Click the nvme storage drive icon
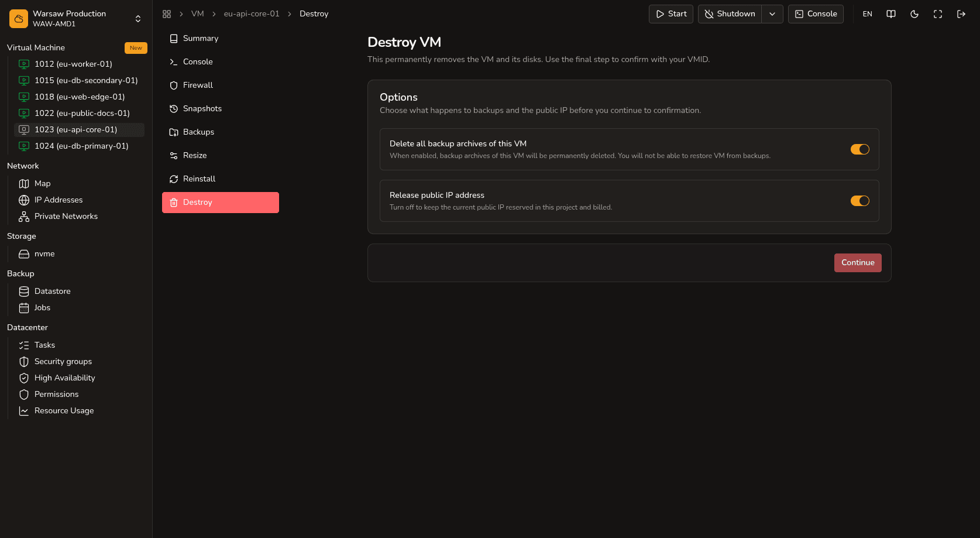Image resolution: width=980 pixels, height=538 pixels. [x=24, y=254]
